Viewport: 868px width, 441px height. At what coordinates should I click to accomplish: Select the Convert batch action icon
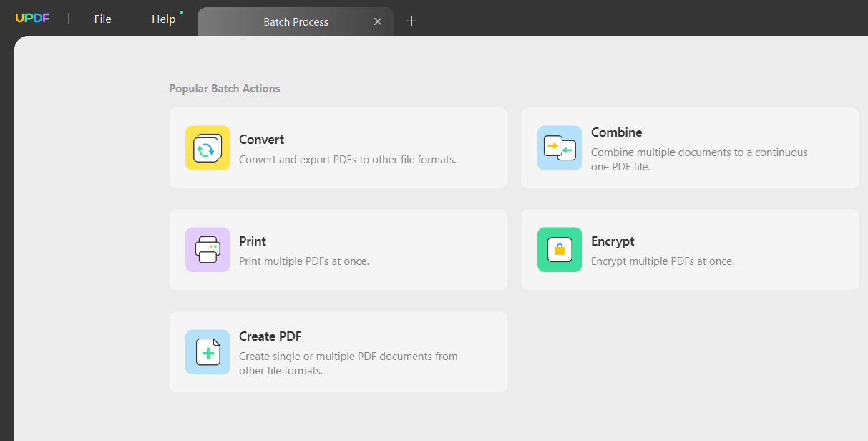coord(207,148)
